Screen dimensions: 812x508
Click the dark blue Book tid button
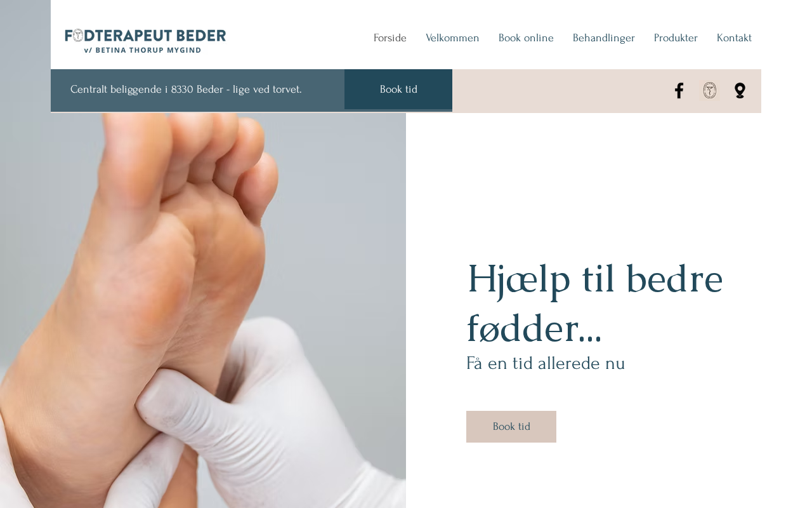click(x=398, y=90)
